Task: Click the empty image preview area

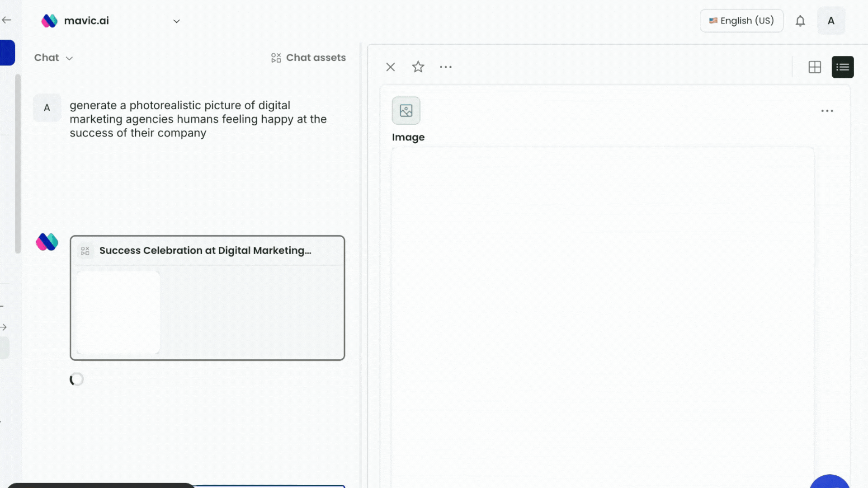Action: point(603,317)
